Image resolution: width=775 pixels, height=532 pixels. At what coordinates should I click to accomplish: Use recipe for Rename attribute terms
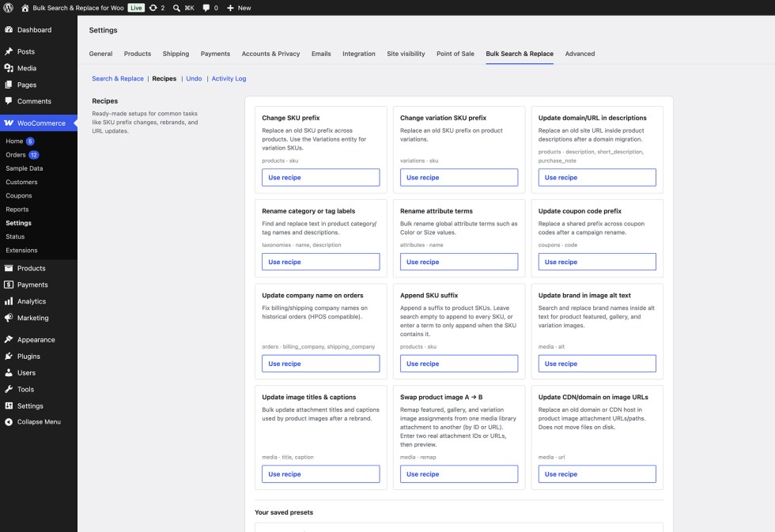[x=459, y=262]
